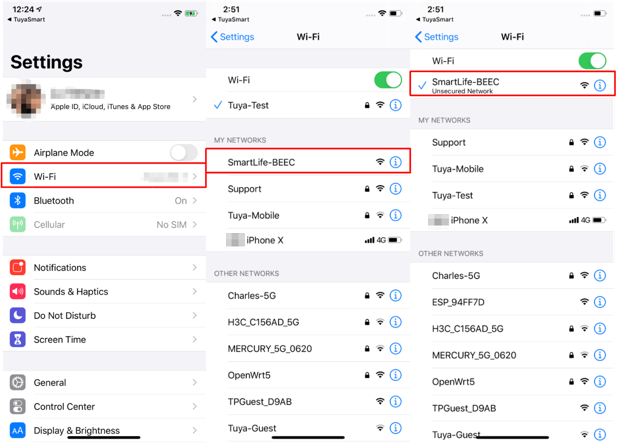Tap the blue Bluetooth icon in Settings
This screenshot has width=617, height=444.
(x=17, y=200)
